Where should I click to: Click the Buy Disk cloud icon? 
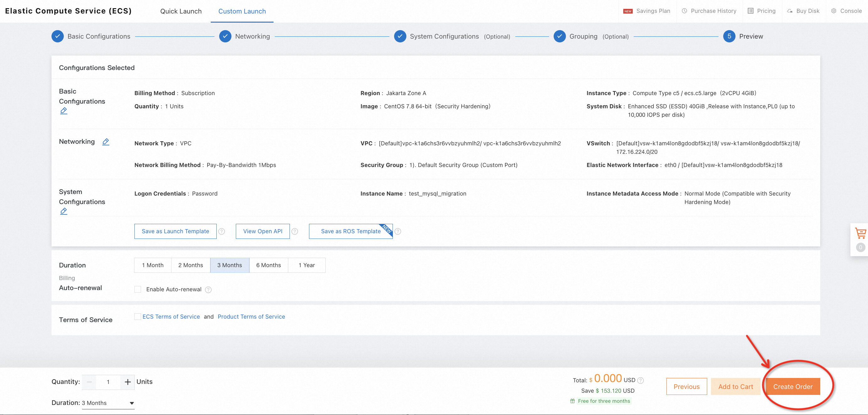tap(789, 11)
